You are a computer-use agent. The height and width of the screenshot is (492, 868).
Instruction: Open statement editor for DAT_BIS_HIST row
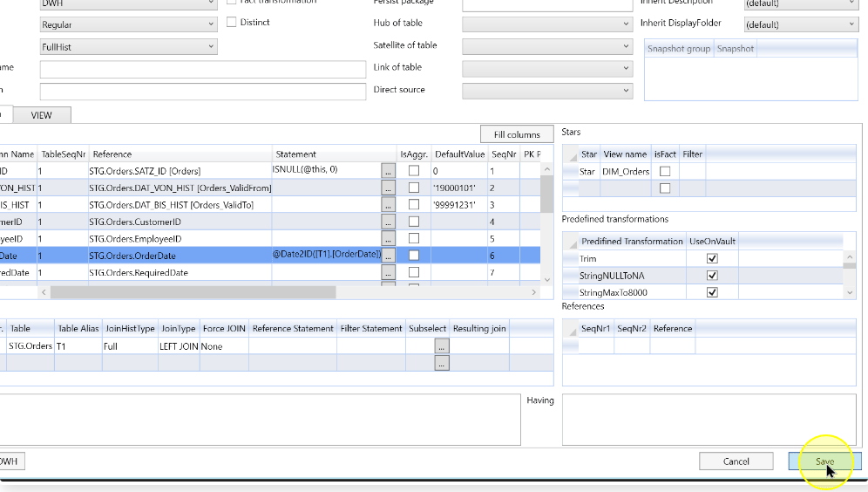pyautogui.click(x=388, y=205)
